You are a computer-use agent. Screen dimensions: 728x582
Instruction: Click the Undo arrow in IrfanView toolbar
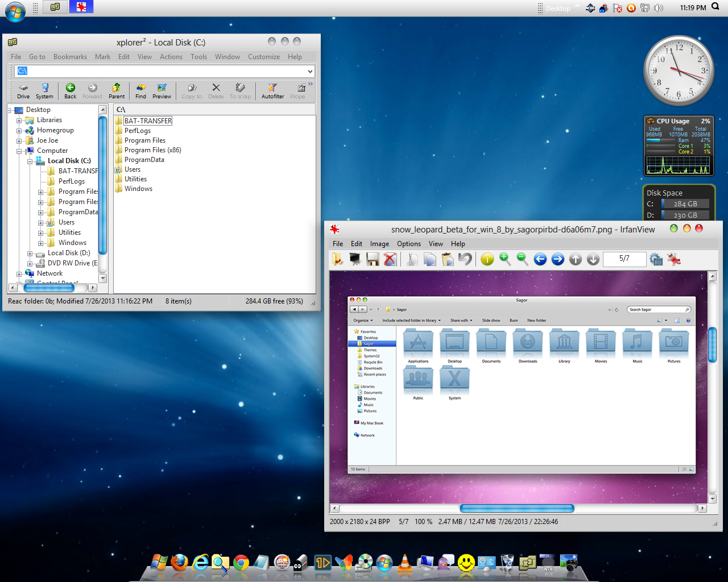tap(465, 259)
